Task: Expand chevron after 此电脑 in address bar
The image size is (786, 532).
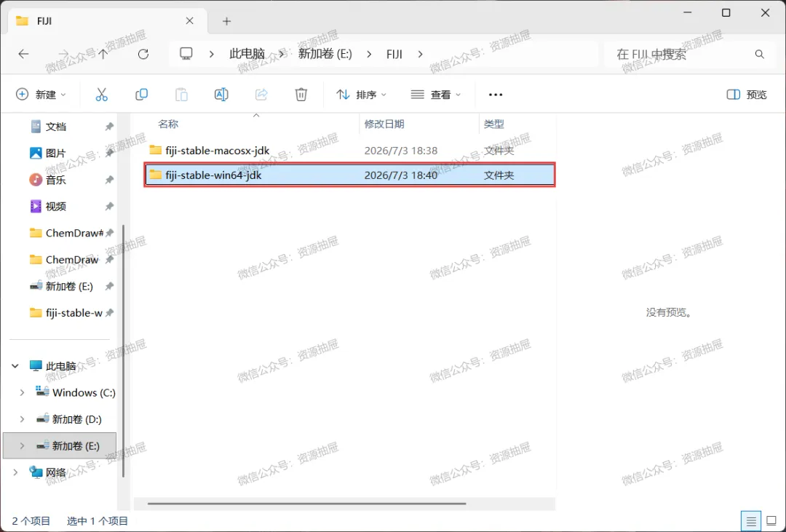Action: pyautogui.click(x=282, y=54)
